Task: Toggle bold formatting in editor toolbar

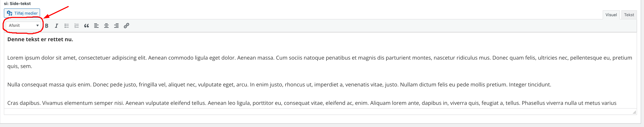Action: [47, 26]
